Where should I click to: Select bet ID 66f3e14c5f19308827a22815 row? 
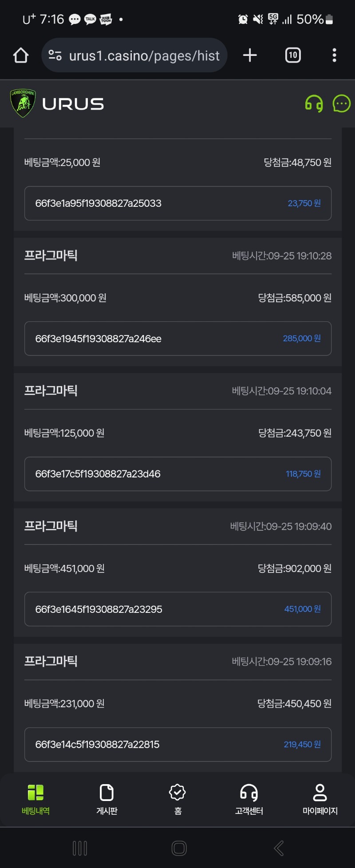click(178, 745)
